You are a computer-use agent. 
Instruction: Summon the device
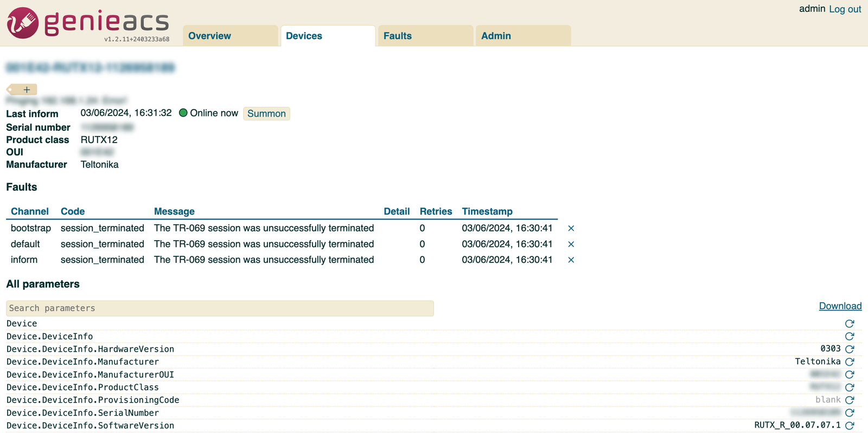pyautogui.click(x=266, y=113)
